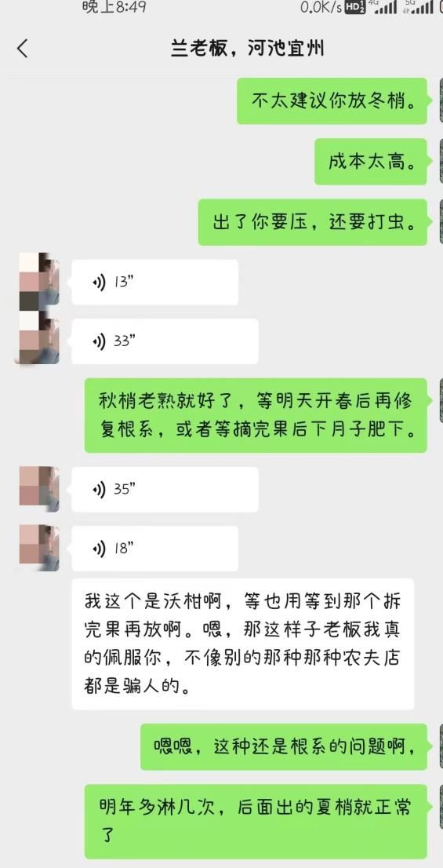Select the message 成本太高。
This screenshot has width=443, height=868.
click(371, 162)
